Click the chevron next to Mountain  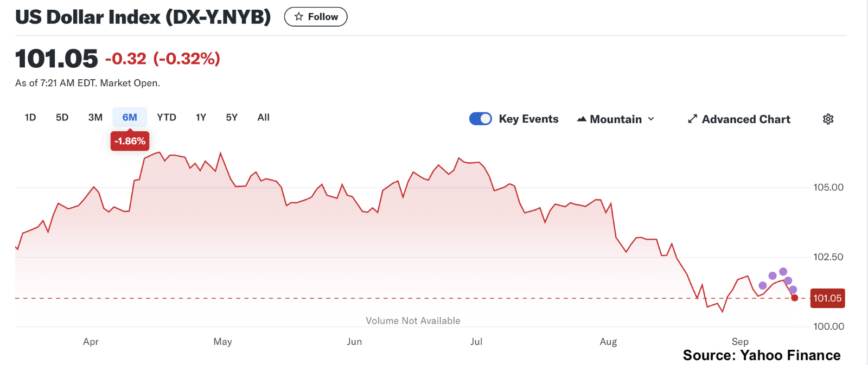click(651, 119)
